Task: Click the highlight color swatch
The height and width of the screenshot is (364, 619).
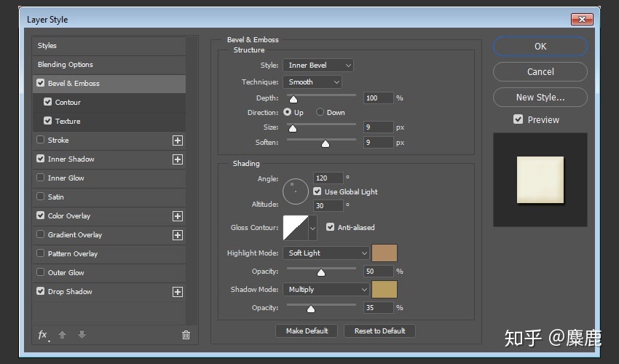Action: pyautogui.click(x=384, y=253)
